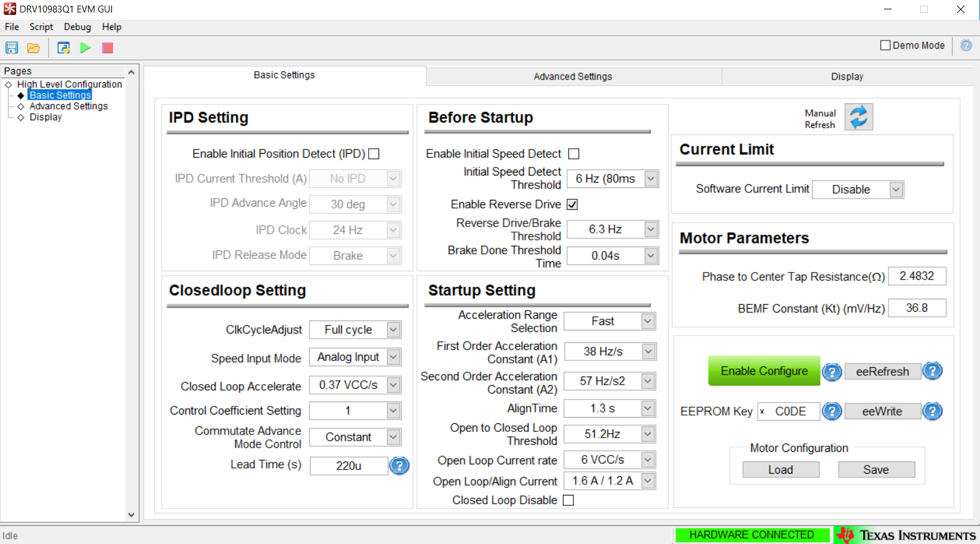Select Display in Pages tree
The height and width of the screenshot is (544, 980).
pos(45,118)
